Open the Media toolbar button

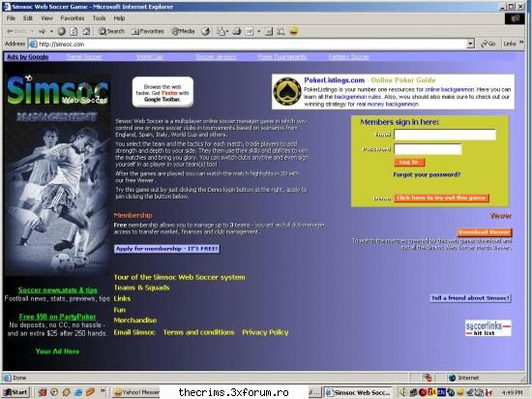tap(183, 32)
